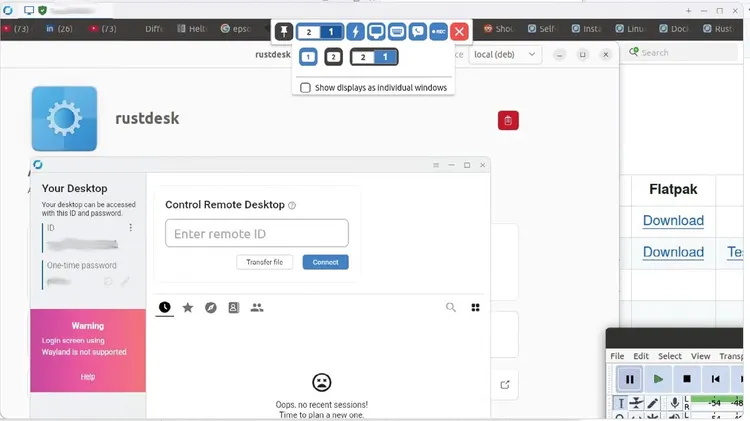This screenshot has width=750, height=421.
Task: Edit the one-time password with pencil icon
Action: [x=125, y=281]
